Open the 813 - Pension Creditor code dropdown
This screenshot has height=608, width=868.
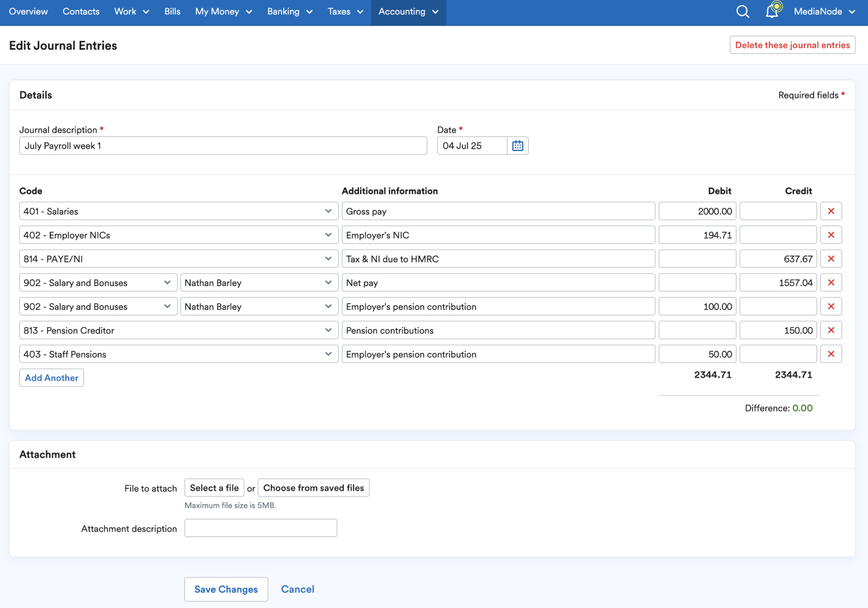179,330
